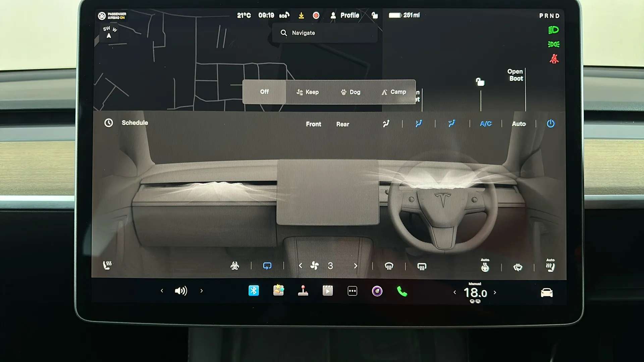Open the Schedule climate settings

[126, 123]
